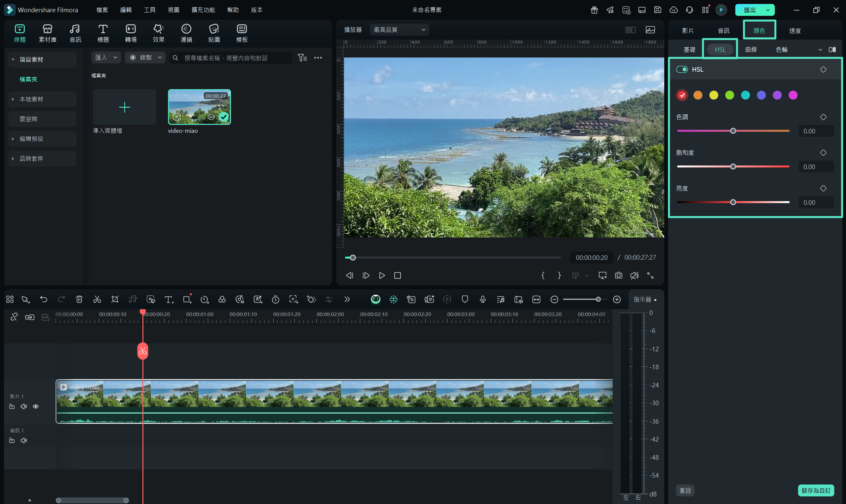Mute the 音訊 1 audio track speaker
The height and width of the screenshot is (504, 846).
coord(24,441)
